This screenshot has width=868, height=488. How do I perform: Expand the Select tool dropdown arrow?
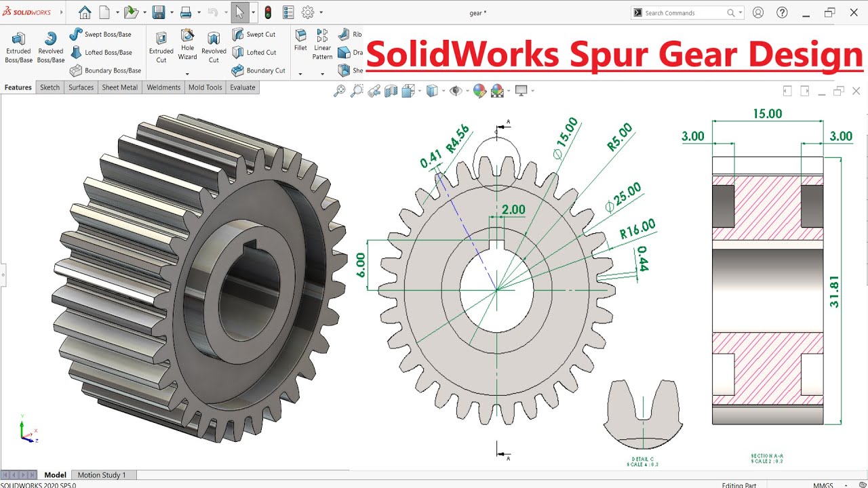click(x=253, y=13)
